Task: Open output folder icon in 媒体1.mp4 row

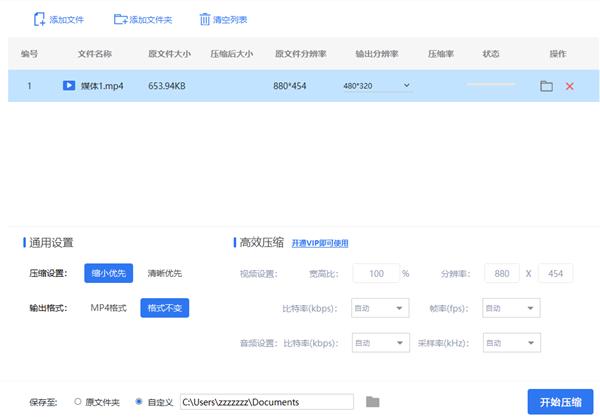Action: coord(546,86)
